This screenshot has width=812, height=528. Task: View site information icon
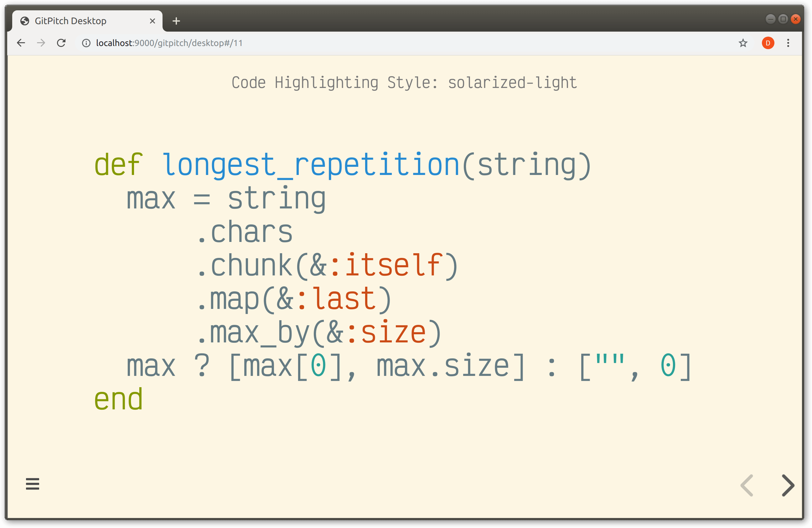(x=86, y=43)
